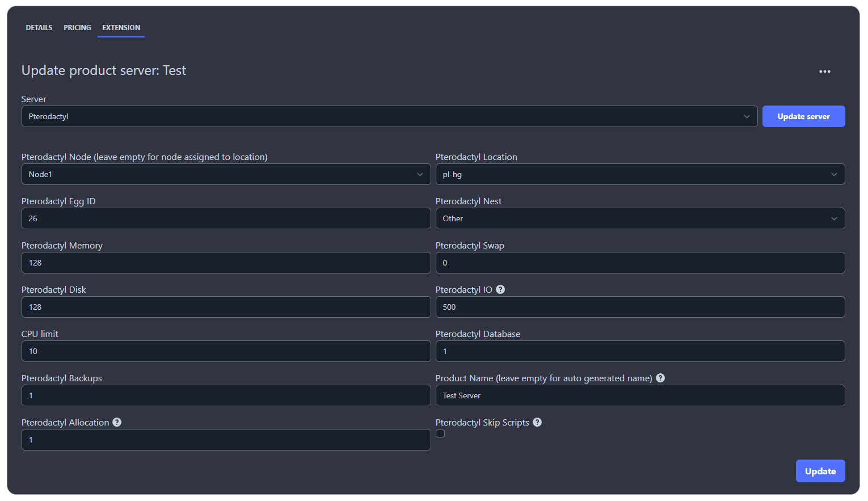Focus the Pterodactyl Backups field
868x501 pixels.
click(x=226, y=395)
